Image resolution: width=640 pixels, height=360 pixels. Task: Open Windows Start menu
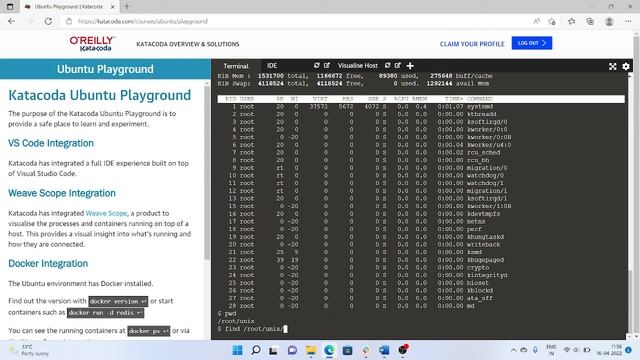(x=237, y=350)
